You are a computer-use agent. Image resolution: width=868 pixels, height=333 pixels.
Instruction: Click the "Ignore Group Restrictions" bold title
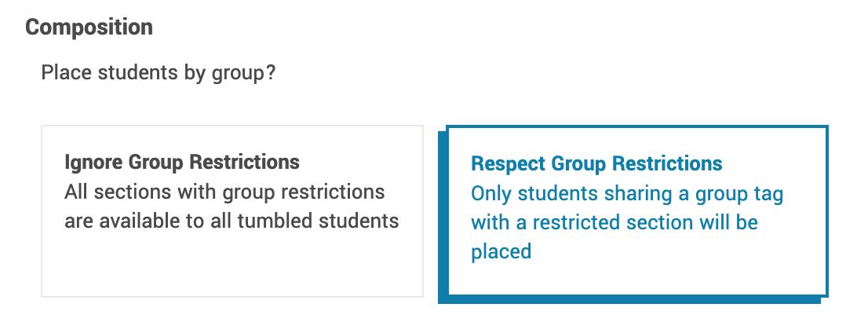click(x=181, y=163)
